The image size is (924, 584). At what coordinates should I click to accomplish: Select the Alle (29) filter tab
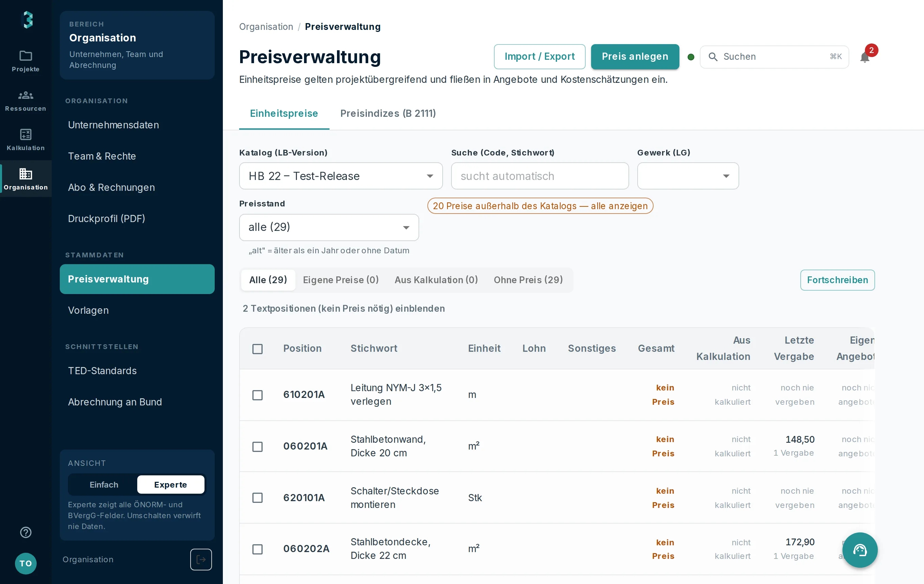(x=268, y=280)
